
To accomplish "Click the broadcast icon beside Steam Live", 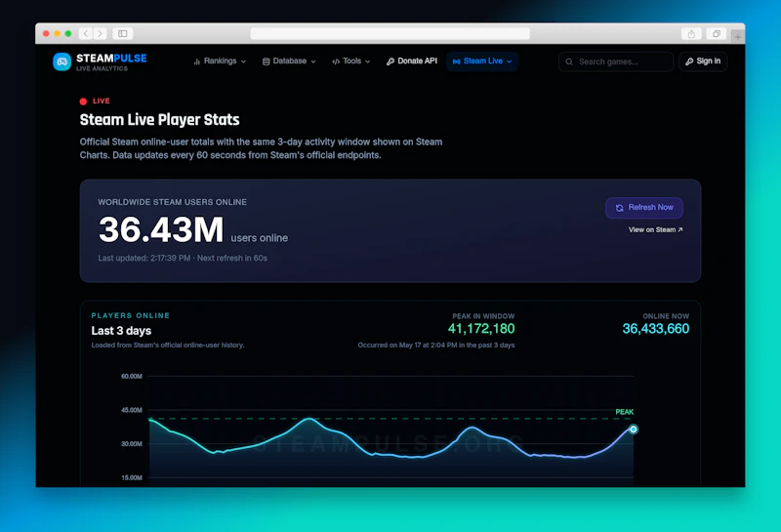I will pyautogui.click(x=456, y=61).
